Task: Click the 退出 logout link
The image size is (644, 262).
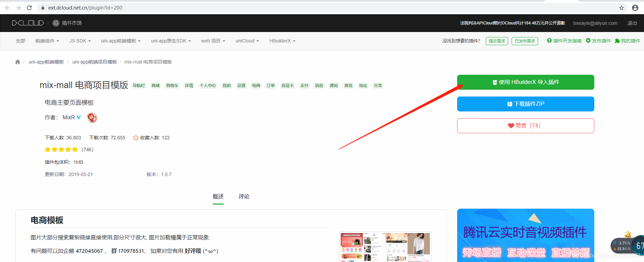Action: (632, 23)
